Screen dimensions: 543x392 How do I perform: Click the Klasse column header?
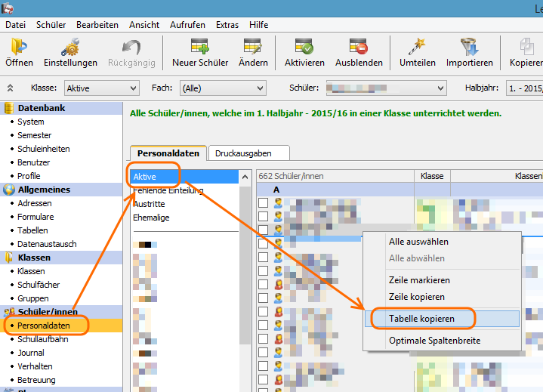[x=432, y=176]
